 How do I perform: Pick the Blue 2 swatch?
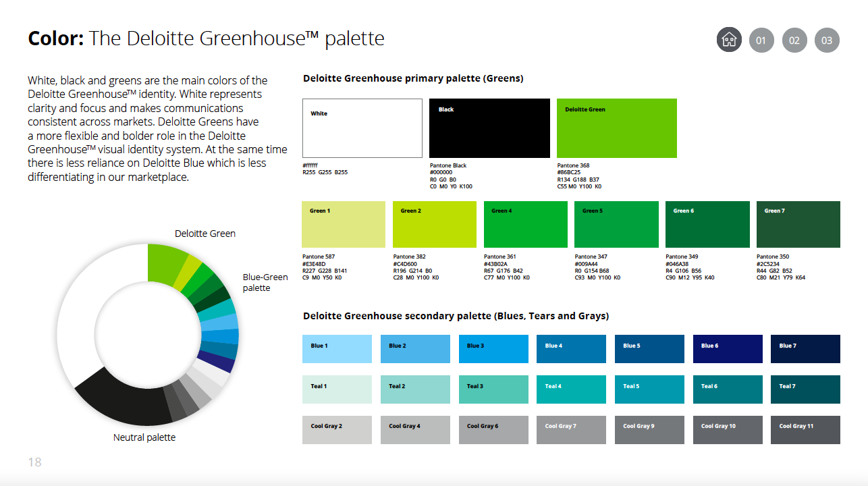(x=415, y=349)
